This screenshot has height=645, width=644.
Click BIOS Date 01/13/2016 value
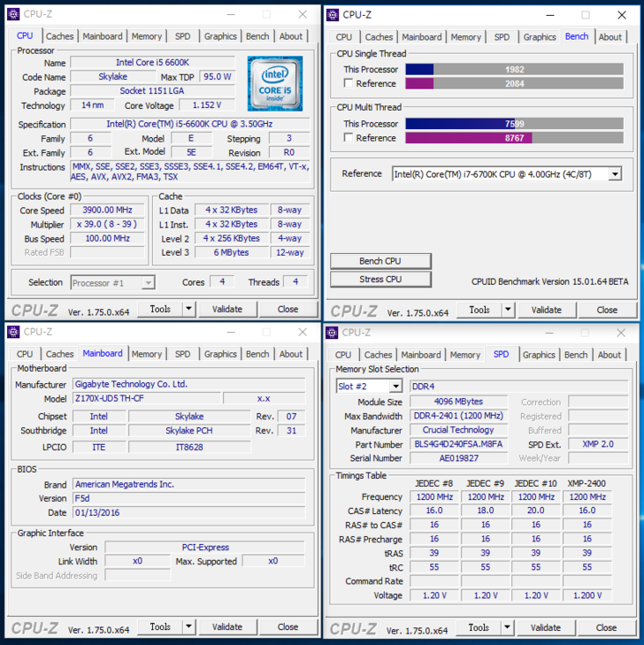click(189, 512)
